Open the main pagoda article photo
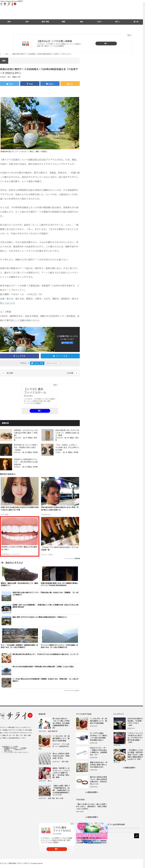 tap(40, 123)
